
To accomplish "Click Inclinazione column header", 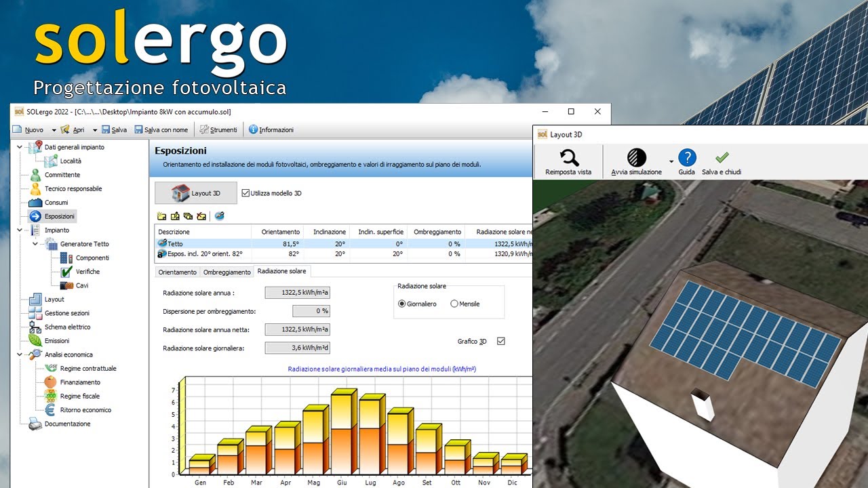I will [x=330, y=232].
